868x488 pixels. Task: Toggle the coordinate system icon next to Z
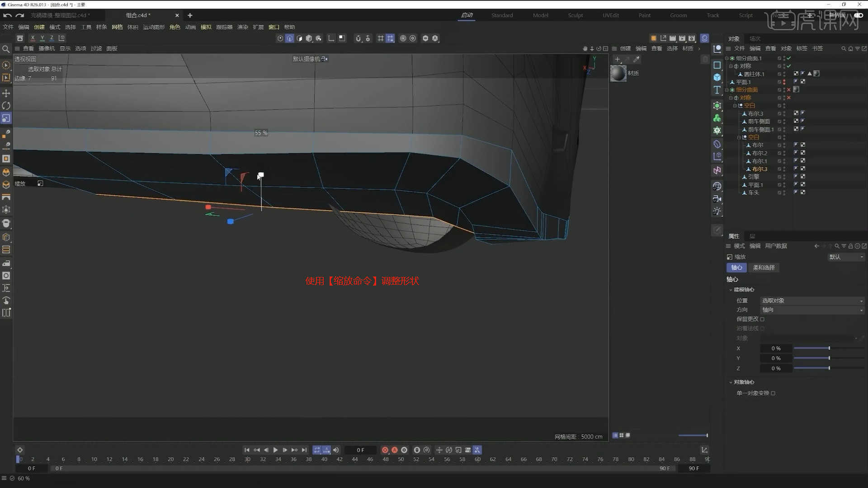[61, 38]
